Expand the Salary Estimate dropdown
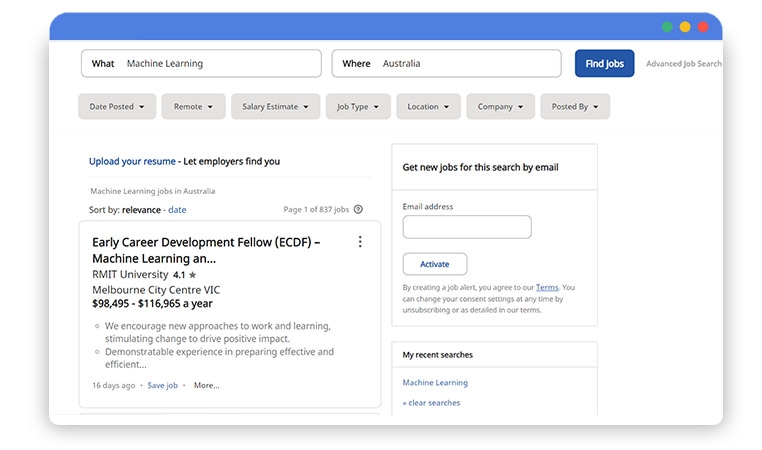This screenshot has width=762, height=450. click(275, 107)
